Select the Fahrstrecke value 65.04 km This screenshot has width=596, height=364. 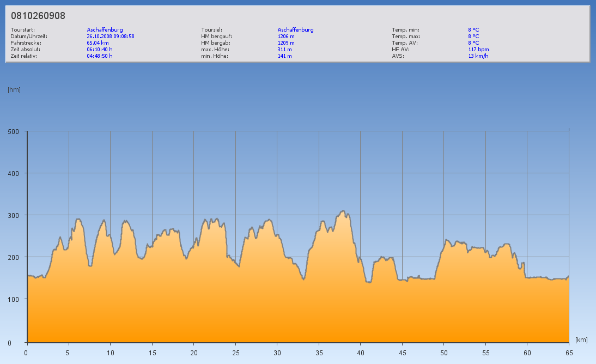[98, 43]
